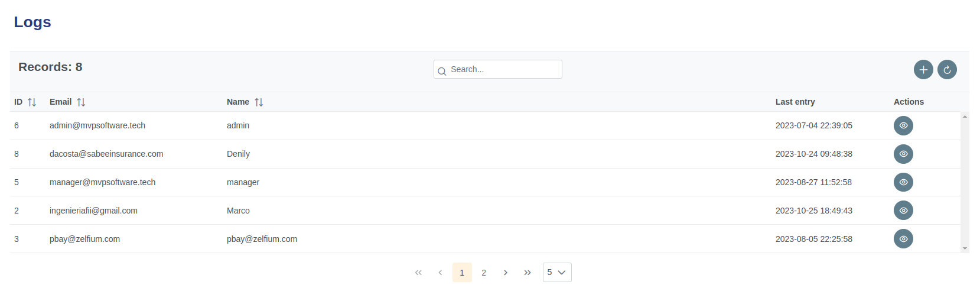Go to next page arrow
The image size is (980, 291).
[x=506, y=273]
